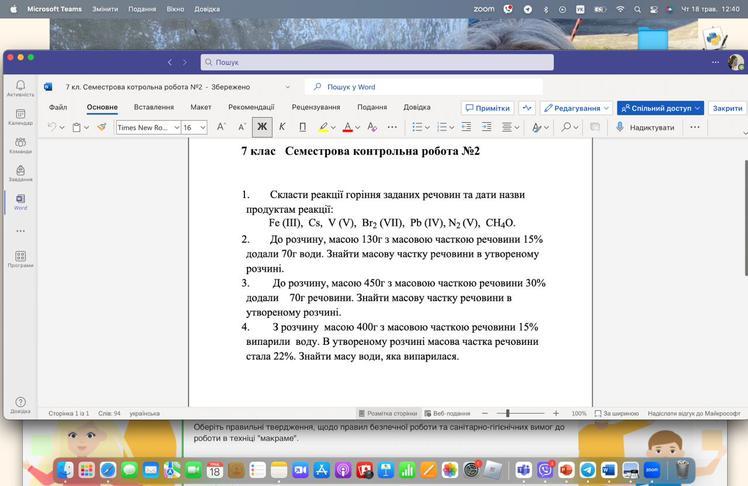Click the send-feedback-to-Microsoft link in the status bar
Screen dimensions: 748x486
click(694, 414)
